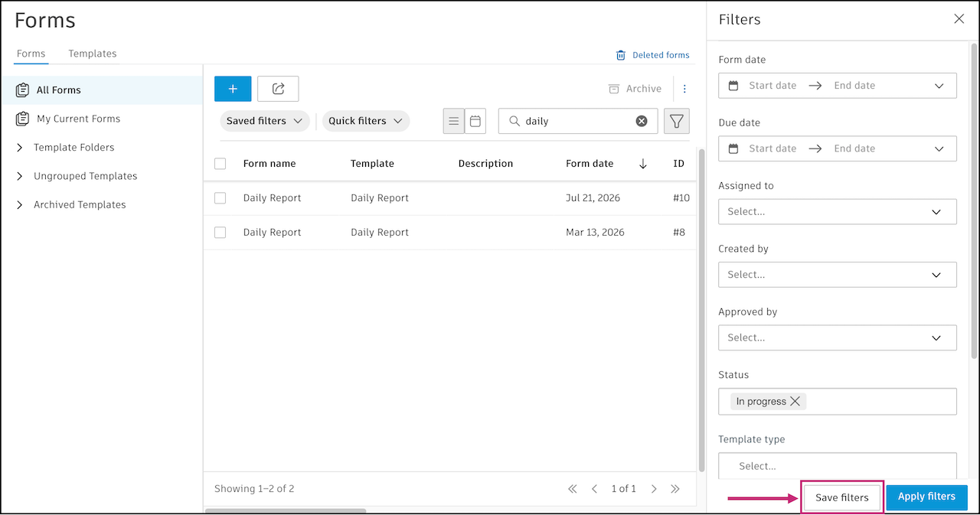Click the Due date calendar icon

pos(733,148)
